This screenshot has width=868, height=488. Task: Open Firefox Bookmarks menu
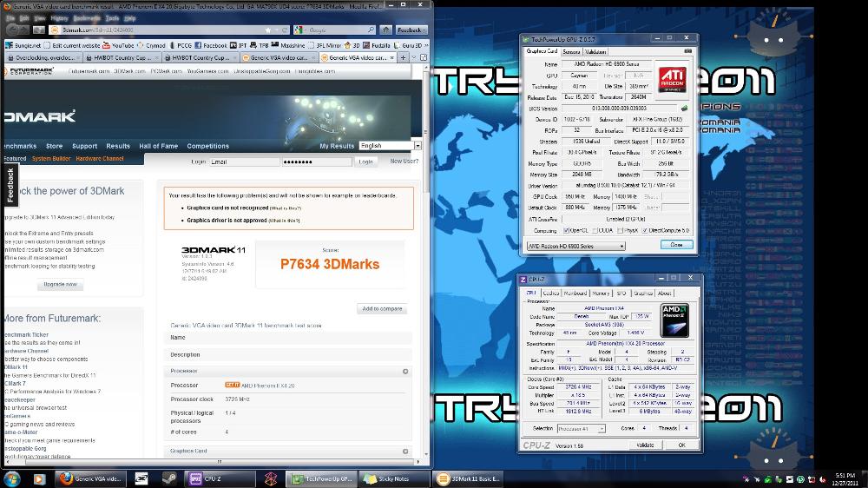(87, 18)
